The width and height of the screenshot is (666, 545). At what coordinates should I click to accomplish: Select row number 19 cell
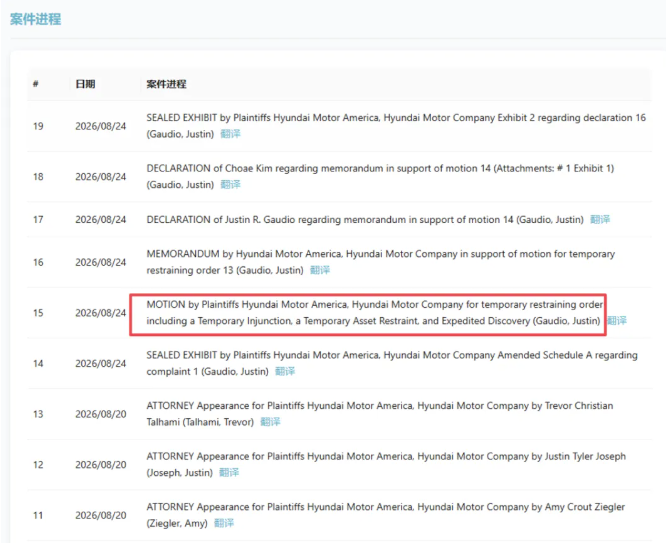(38, 126)
